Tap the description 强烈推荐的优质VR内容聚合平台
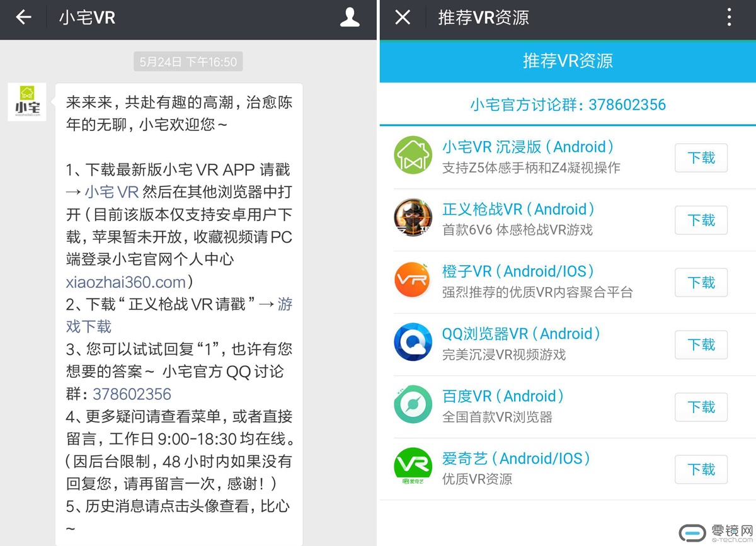The height and width of the screenshot is (546, 756). [537, 292]
